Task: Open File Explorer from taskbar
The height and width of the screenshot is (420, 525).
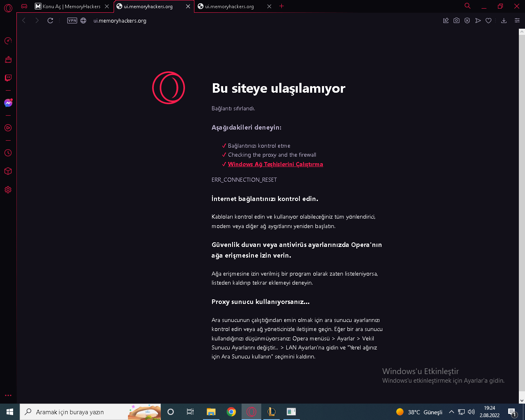Action: (211, 412)
